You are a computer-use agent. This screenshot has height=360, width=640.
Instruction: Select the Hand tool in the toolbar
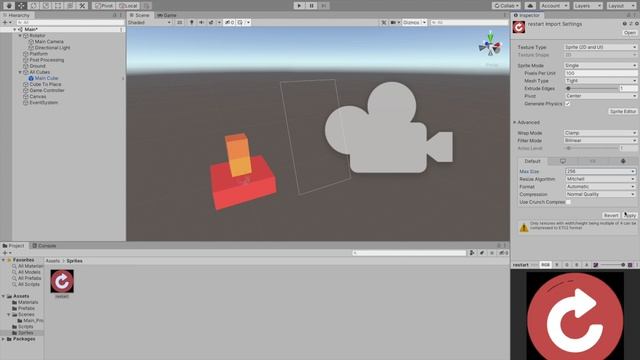tap(9, 6)
